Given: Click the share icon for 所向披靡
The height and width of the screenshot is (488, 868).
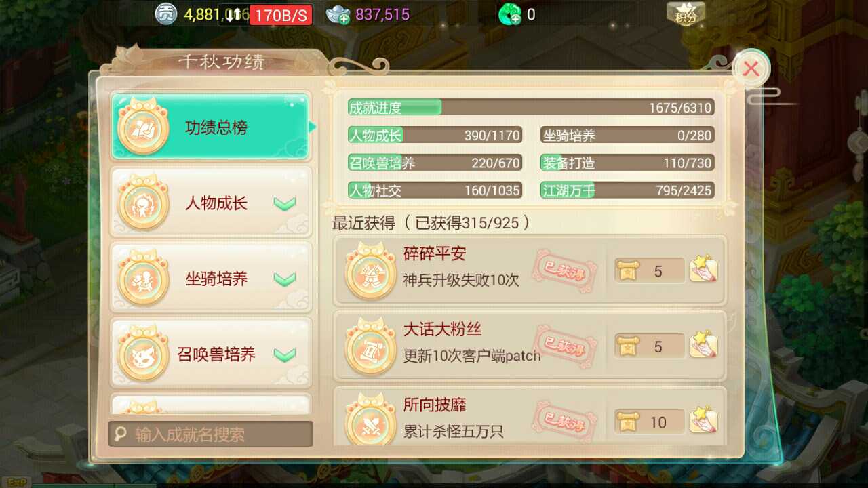Looking at the screenshot, I should 704,421.
